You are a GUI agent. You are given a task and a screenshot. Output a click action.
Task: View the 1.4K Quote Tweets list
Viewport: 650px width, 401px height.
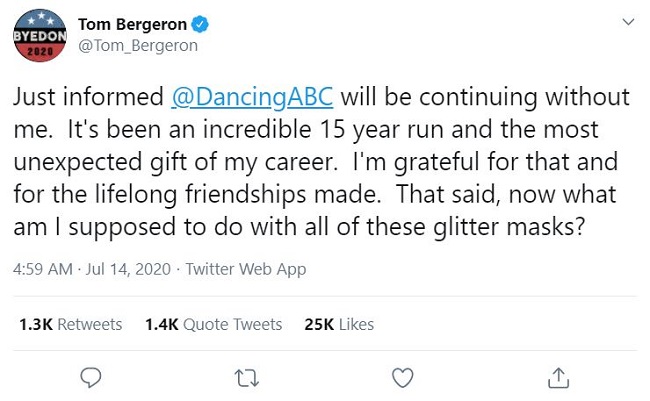pyautogui.click(x=213, y=324)
